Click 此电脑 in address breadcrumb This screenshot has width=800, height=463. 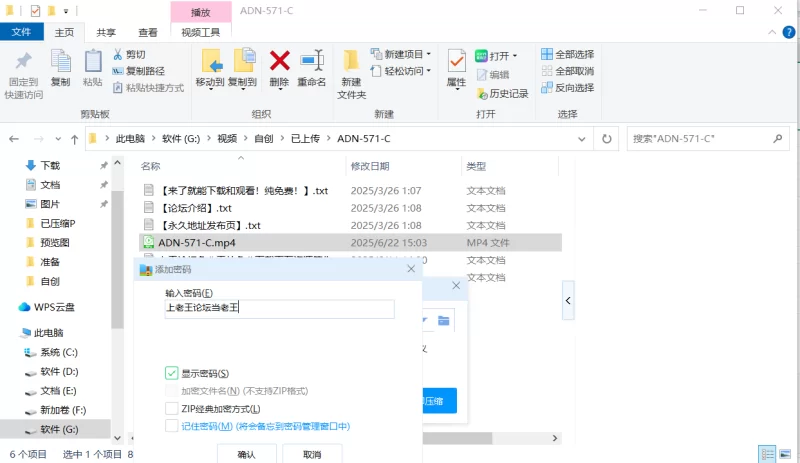click(131, 139)
